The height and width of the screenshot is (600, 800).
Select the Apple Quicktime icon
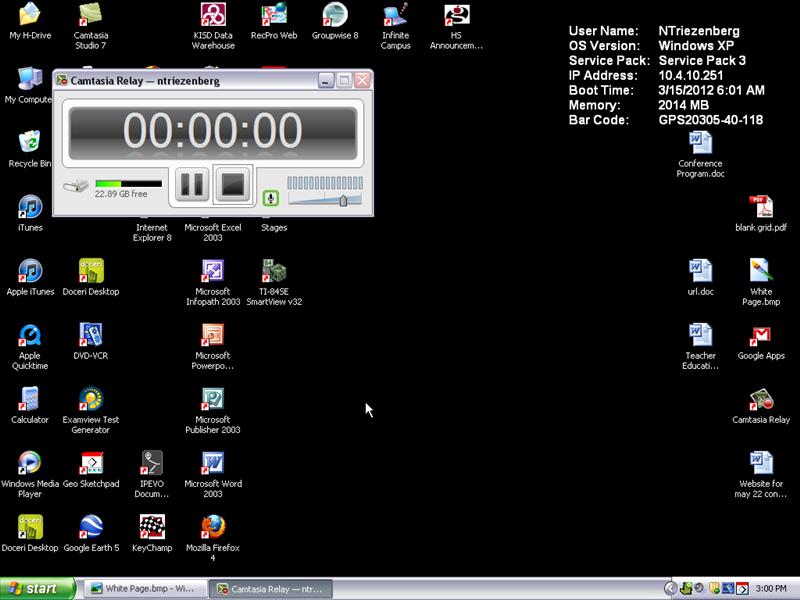(x=30, y=346)
